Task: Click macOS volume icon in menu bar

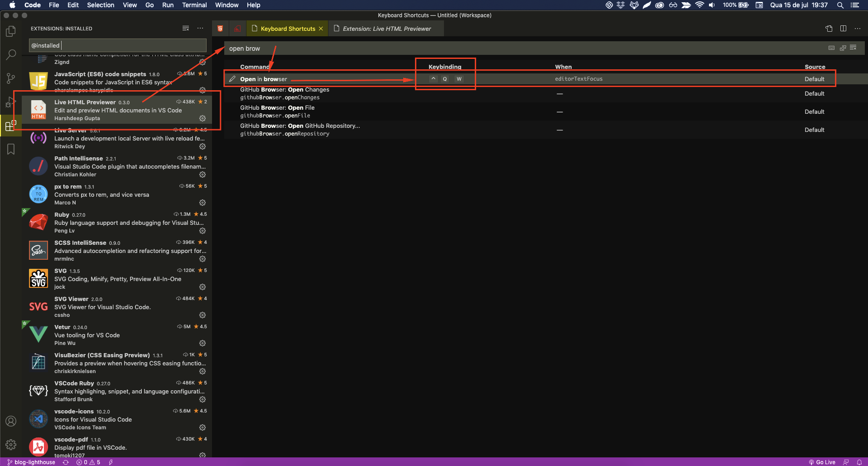Action: 712,5
